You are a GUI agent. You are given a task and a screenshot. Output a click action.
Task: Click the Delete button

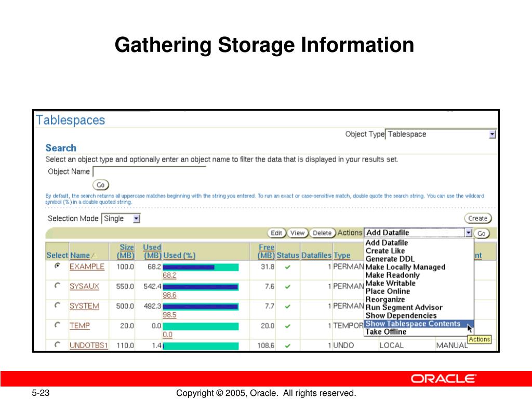(322, 233)
